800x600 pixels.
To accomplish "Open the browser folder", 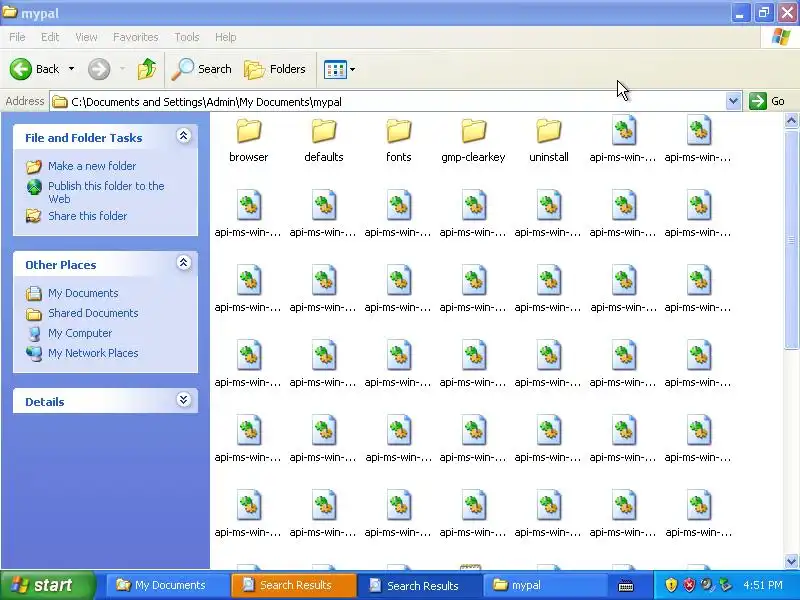I will (248, 140).
